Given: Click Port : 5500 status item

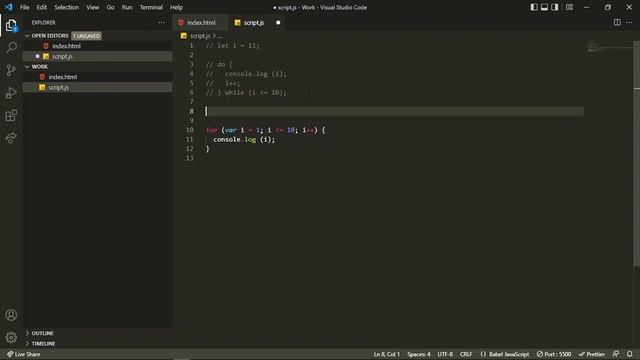Looking at the screenshot, I should pyautogui.click(x=554, y=354).
